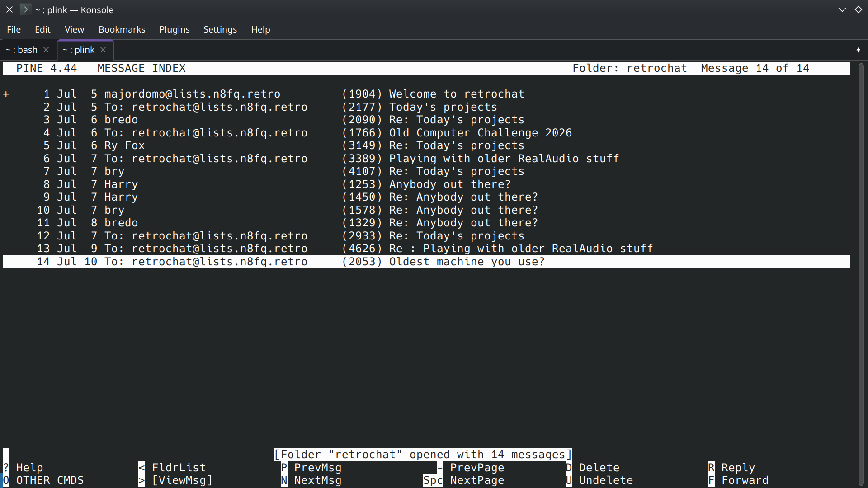Image resolution: width=868 pixels, height=488 pixels.
Task: Click the 'Spc NextPage' command
Action: pos(464,480)
